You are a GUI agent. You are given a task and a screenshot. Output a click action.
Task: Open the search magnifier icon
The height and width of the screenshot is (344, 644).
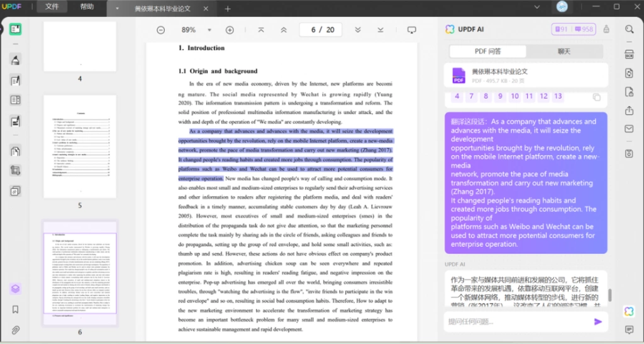[x=629, y=29]
